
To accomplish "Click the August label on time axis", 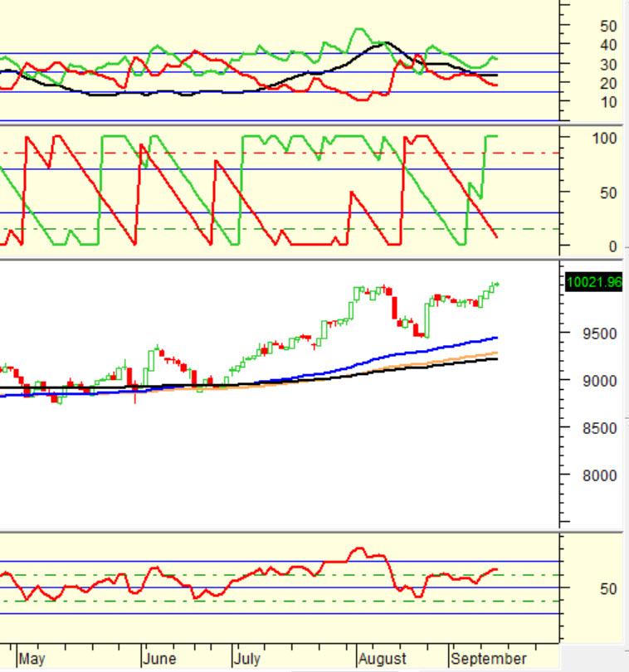I will coord(382,659).
